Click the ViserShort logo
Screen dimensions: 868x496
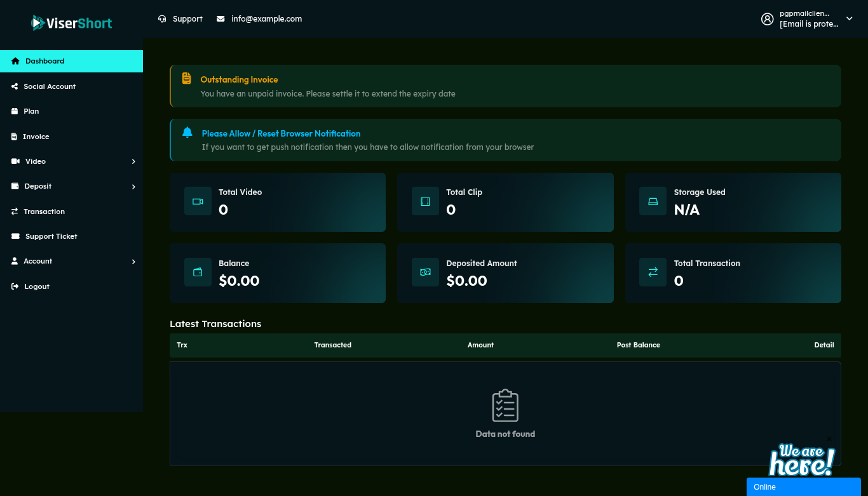[71, 23]
